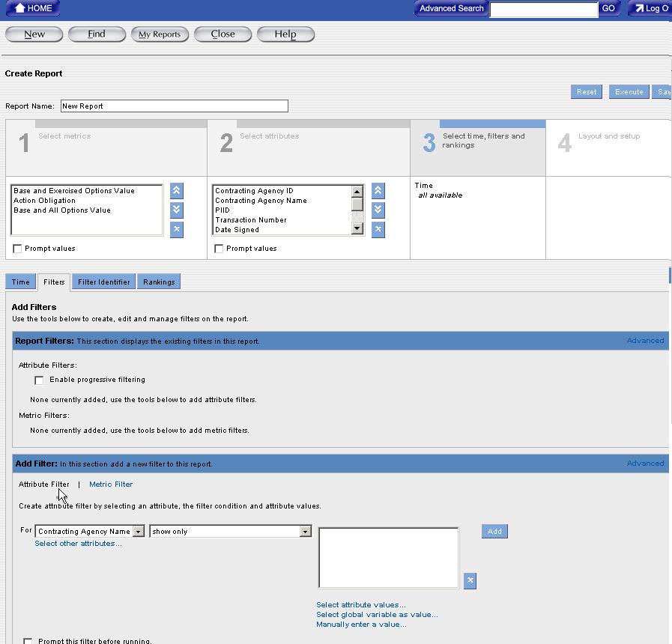Click the remove icon beside filter values box
This screenshot has width=672, height=644.
470,580
